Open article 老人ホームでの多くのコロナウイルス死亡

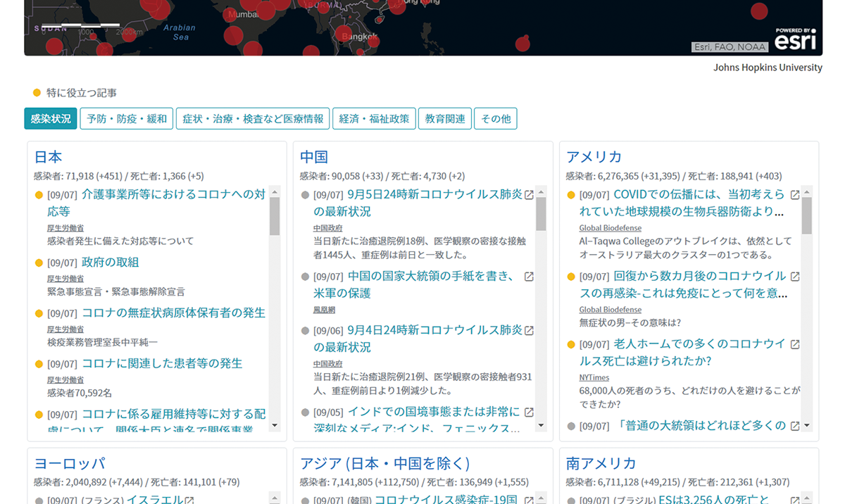point(682,352)
